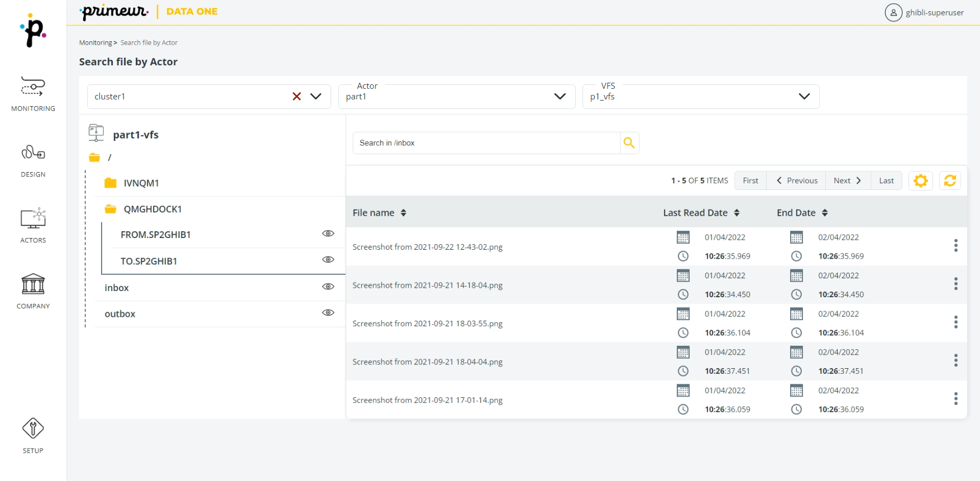This screenshot has width=980, height=481.
Task: Expand the IVNQM1 folder
Action: (x=141, y=183)
